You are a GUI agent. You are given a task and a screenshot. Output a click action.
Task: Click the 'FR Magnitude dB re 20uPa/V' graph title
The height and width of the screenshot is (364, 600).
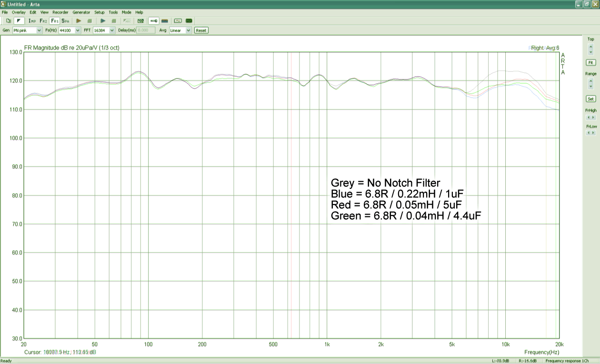tap(71, 48)
